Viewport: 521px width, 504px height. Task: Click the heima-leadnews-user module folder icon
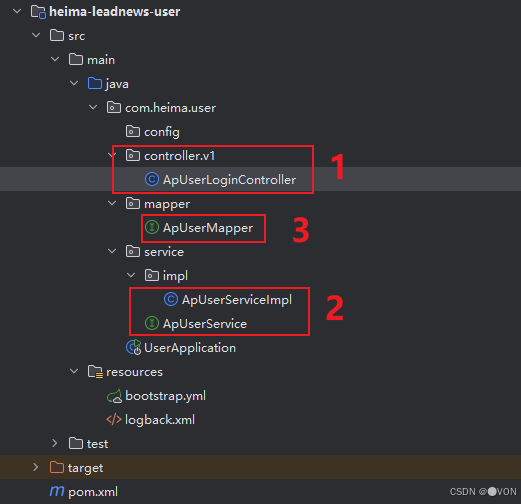pyautogui.click(x=38, y=12)
